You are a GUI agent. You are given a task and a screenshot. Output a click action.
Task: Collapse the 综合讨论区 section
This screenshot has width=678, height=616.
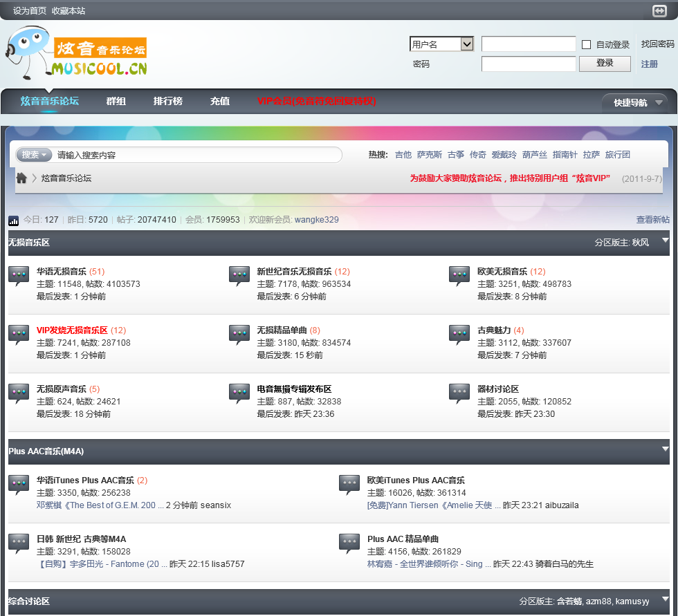pos(666,599)
